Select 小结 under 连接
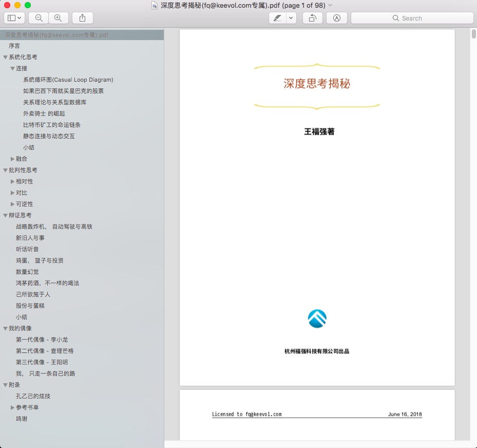 coord(29,147)
